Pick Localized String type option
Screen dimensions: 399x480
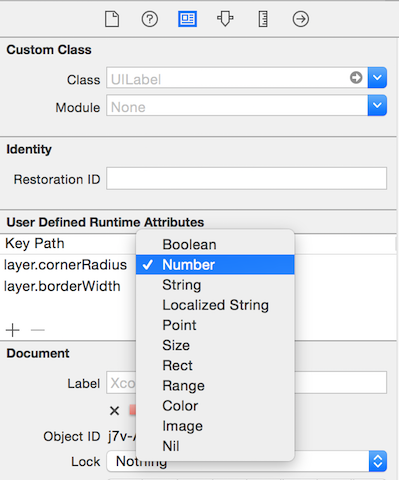pyautogui.click(x=215, y=305)
